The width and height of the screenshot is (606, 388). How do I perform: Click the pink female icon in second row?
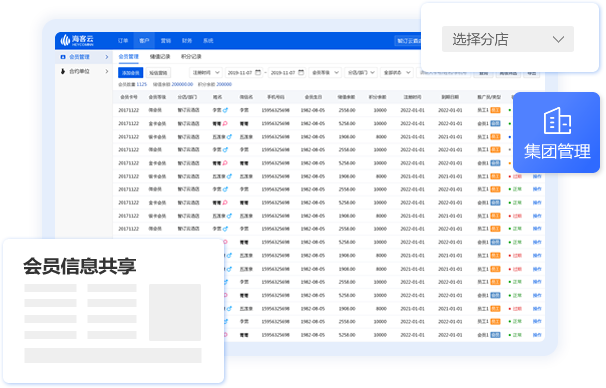(225, 124)
